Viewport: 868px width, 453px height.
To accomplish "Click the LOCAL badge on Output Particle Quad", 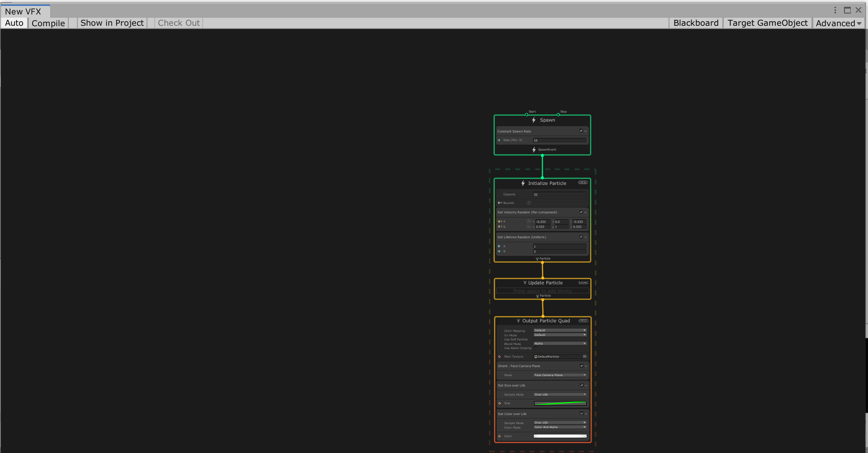I will (x=583, y=321).
